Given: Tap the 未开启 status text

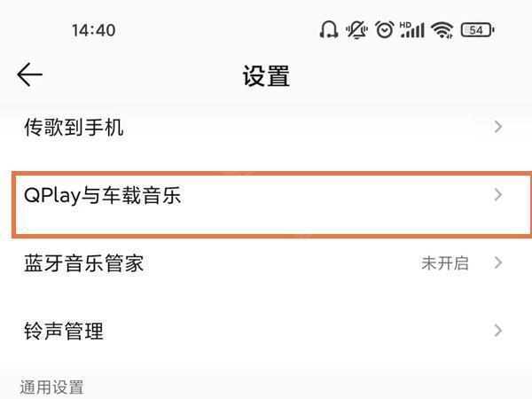Looking at the screenshot, I should tap(445, 262).
